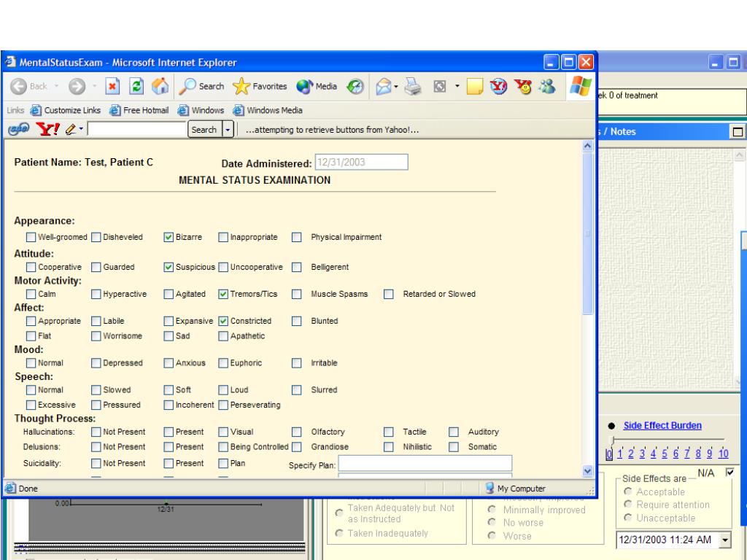Select the Unacceptable side effects option
747x560 pixels.
(628, 518)
